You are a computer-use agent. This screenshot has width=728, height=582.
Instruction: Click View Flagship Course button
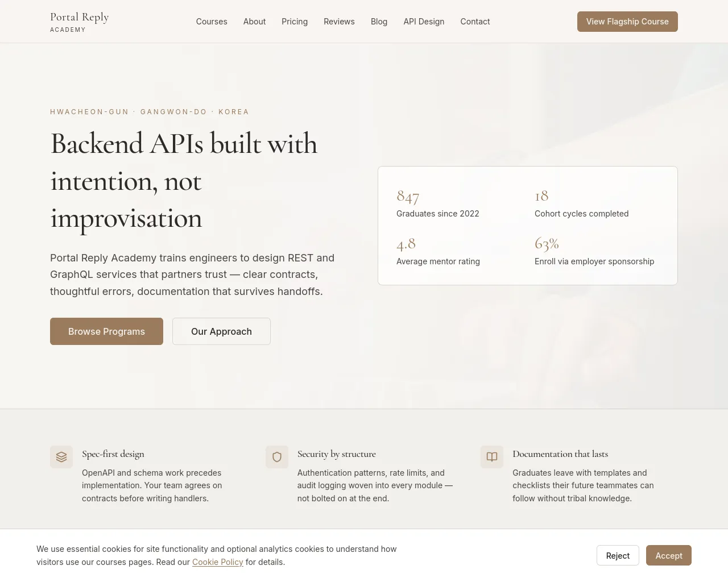click(x=627, y=22)
